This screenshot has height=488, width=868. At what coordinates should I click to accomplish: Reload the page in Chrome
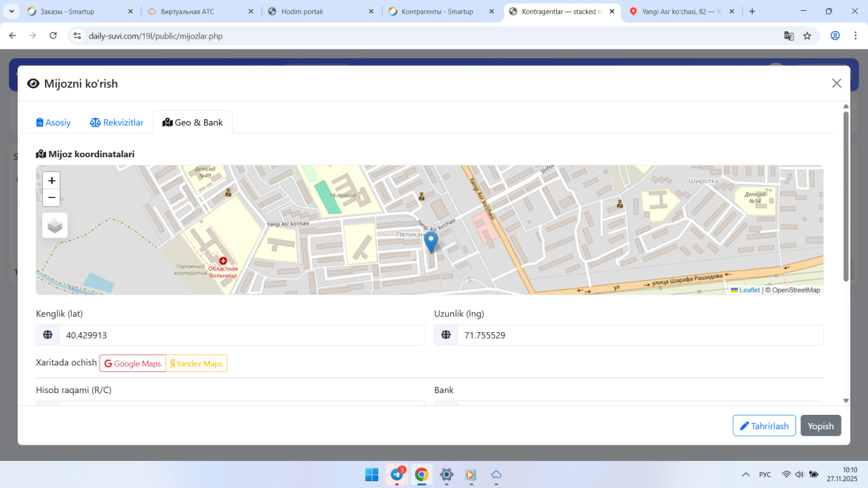pyautogui.click(x=54, y=36)
